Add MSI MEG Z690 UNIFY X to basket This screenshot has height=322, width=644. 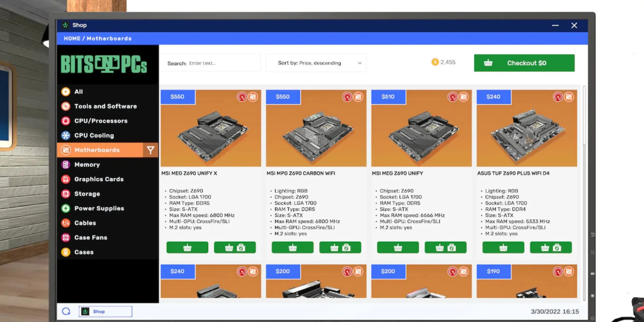point(187,248)
